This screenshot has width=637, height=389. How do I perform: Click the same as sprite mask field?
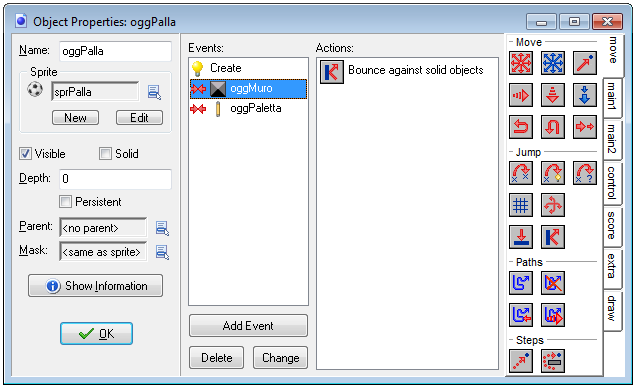point(103,252)
